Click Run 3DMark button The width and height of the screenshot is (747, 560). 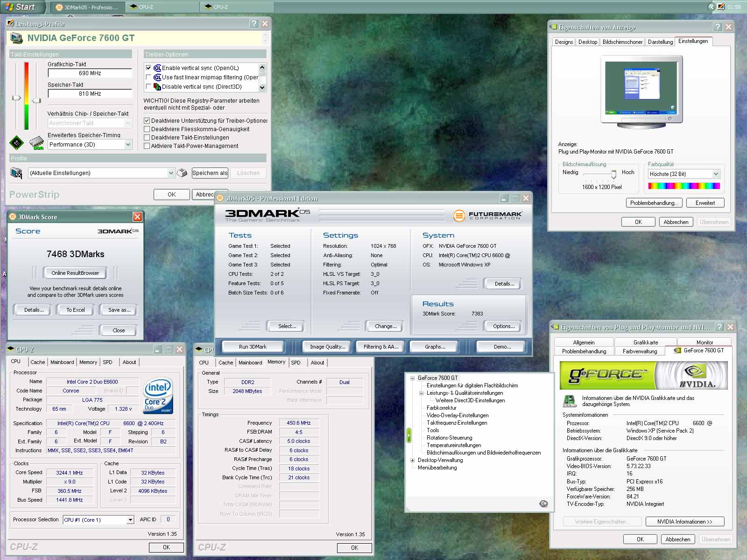253,347
